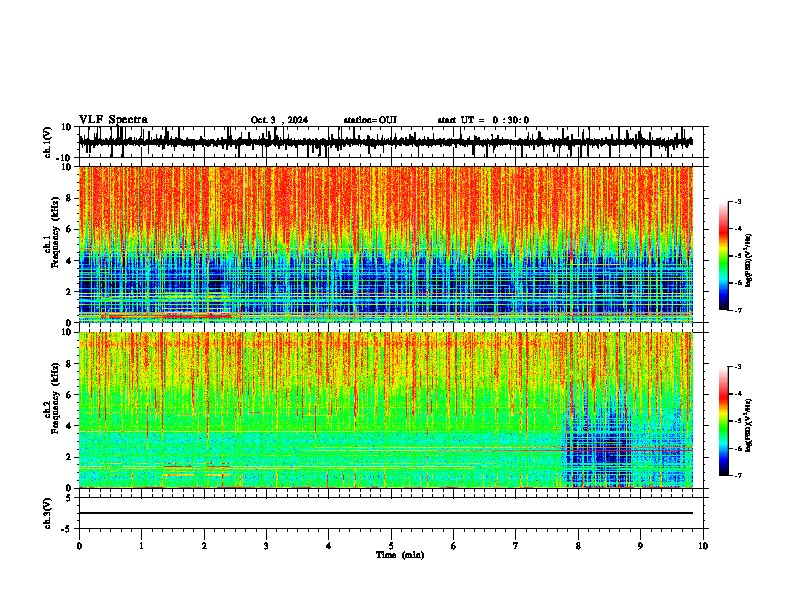Screen dimensions: 792x612
Task: Click the 'ch.1(V)' waveform axis label
Action: [x=48, y=142]
